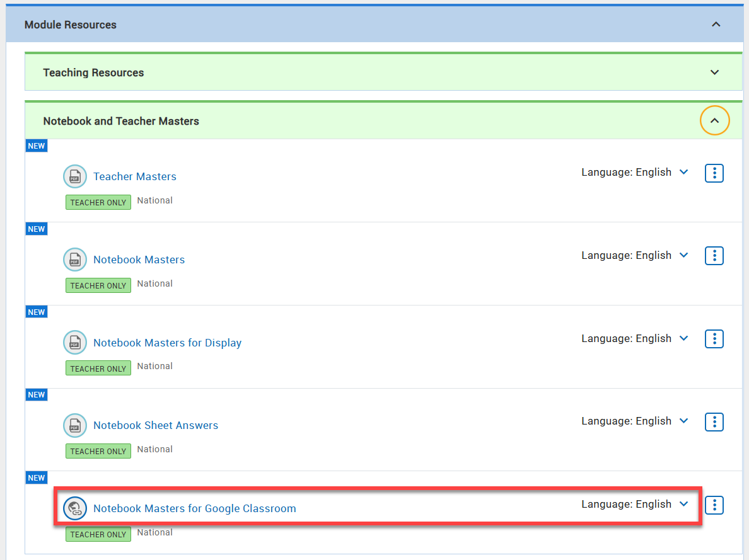Click the TEACHER ONLY badge under the Notebook Masters link

[x=98, y=285]
